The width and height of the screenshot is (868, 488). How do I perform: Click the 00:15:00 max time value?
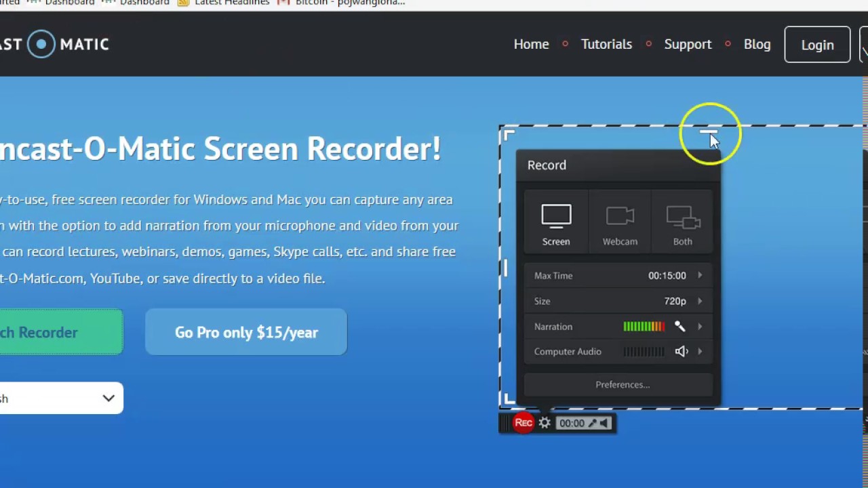point(667,275)
